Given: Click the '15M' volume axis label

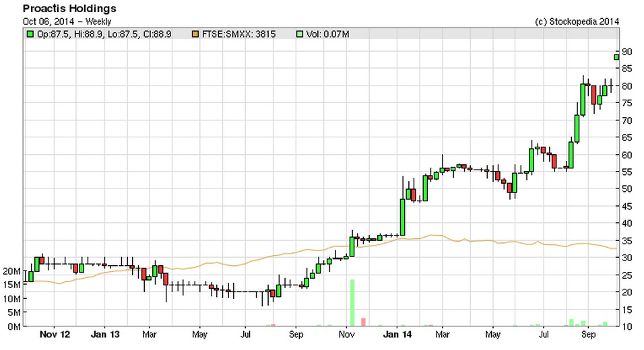Looking at the screenshot, I should point(11,285).
